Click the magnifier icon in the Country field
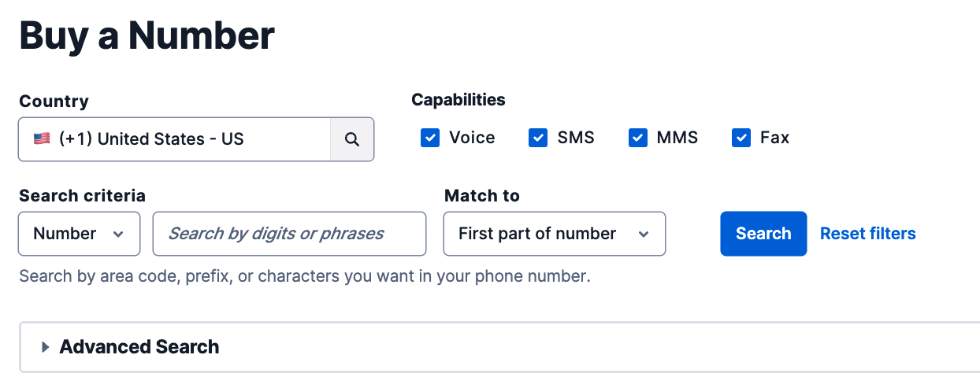Viewport: 980px width, 388px height. (352, 139)
